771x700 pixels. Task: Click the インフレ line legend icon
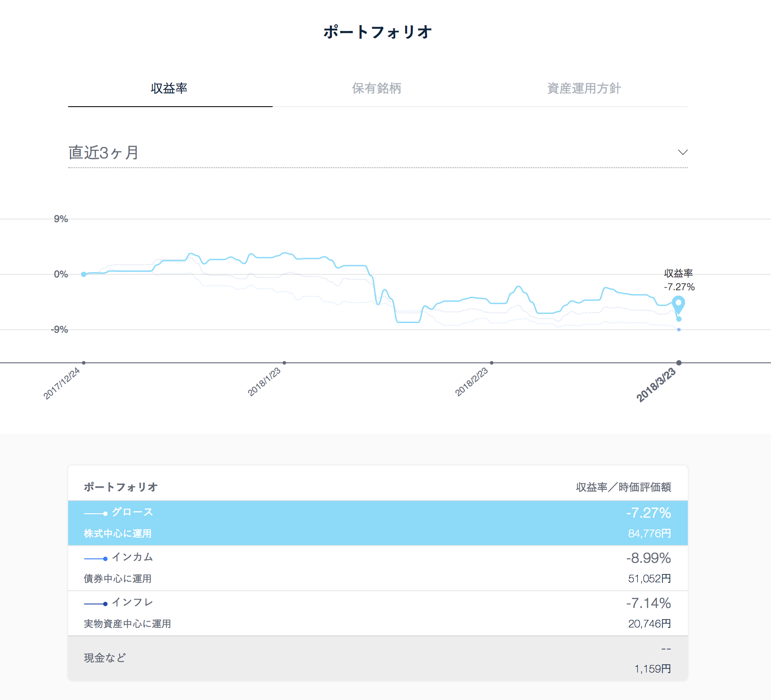click(96, 604)
